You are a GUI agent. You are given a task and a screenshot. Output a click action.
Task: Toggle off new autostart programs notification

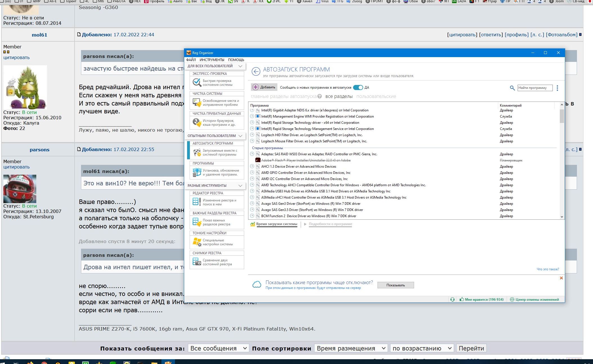pos(358,87)
